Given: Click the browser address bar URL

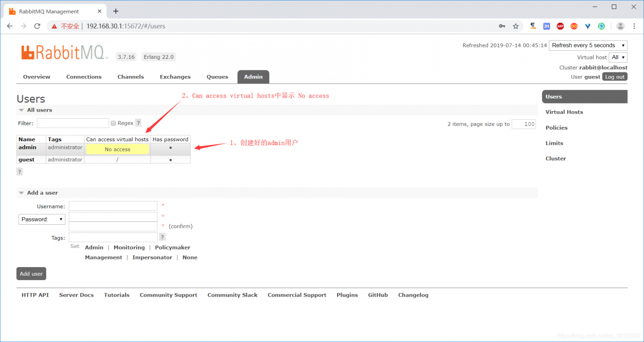Looking at the screenshot, I should click(126, 26).
